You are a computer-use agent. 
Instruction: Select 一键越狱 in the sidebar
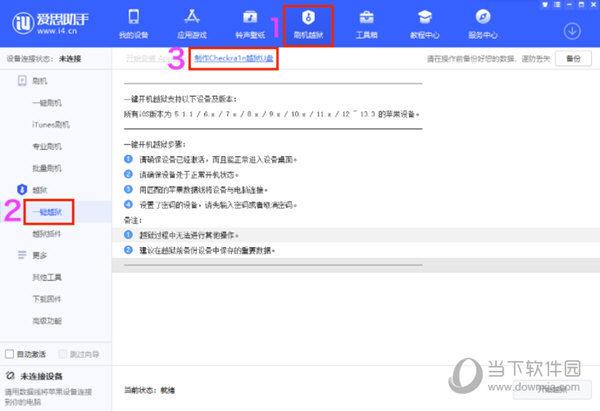[x=48, y=212]
